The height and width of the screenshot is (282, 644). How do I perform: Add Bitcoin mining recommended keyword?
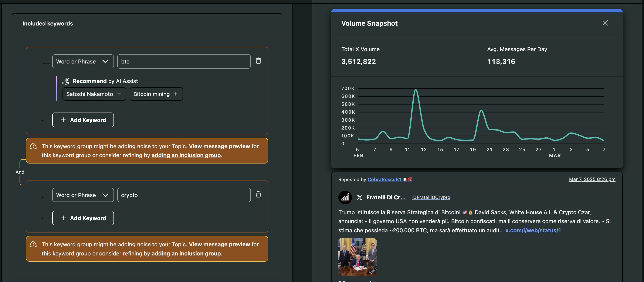pyautogui.click(x=156, y=94)
